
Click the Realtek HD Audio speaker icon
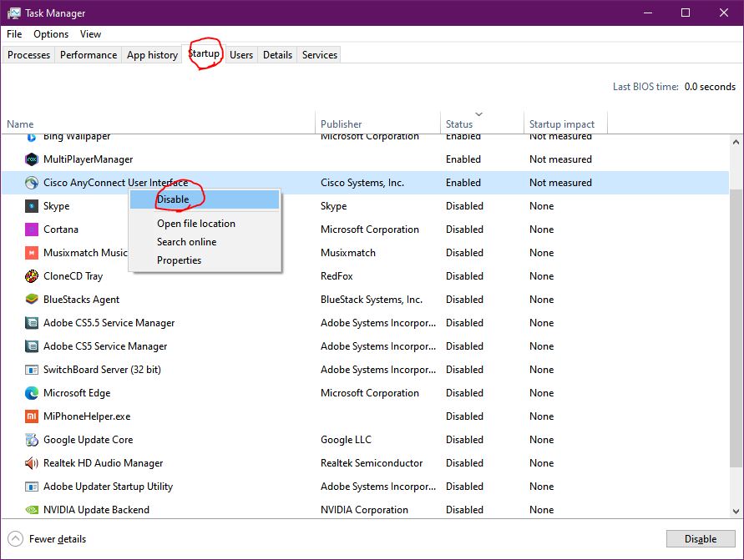tap(32, 463)
